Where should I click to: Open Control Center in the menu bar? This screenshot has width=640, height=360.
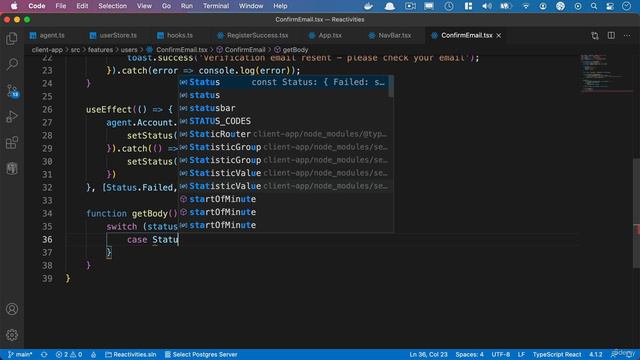click(610, 6)
